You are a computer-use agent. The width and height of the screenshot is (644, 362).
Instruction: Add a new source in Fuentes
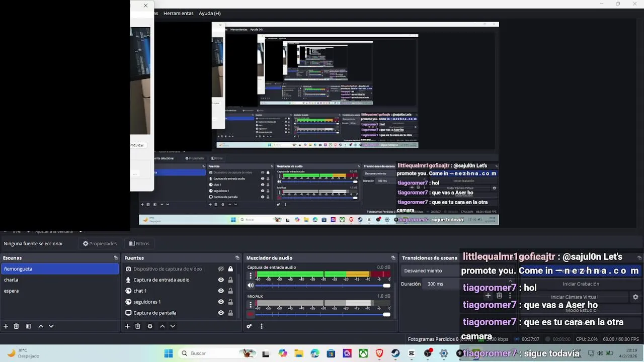pos(127,326)
